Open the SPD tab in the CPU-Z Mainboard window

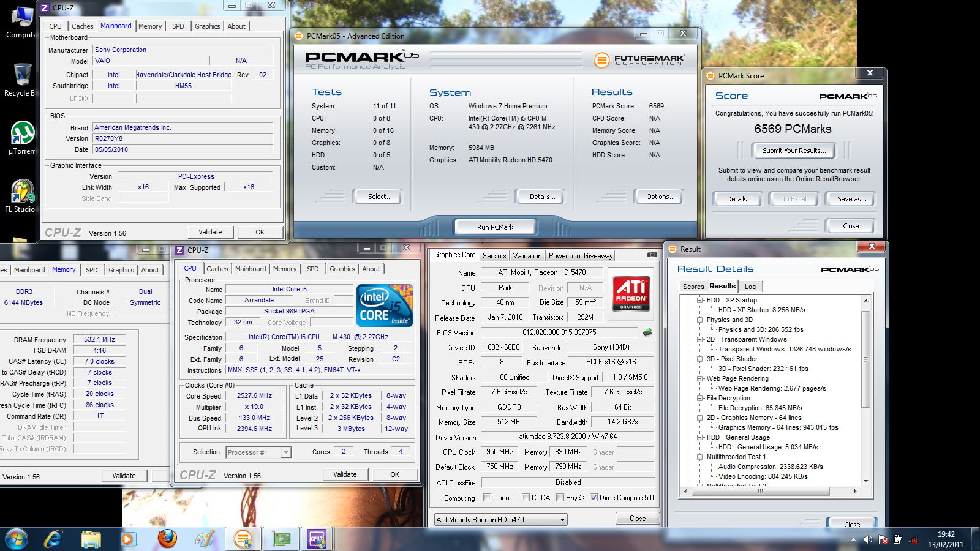178,26
